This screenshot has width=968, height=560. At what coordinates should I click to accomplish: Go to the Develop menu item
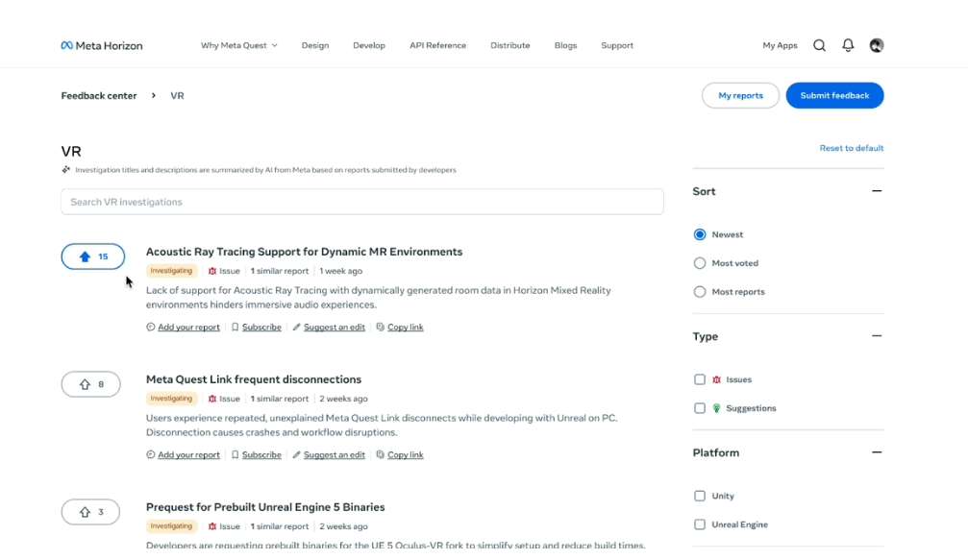coord(369,45)
